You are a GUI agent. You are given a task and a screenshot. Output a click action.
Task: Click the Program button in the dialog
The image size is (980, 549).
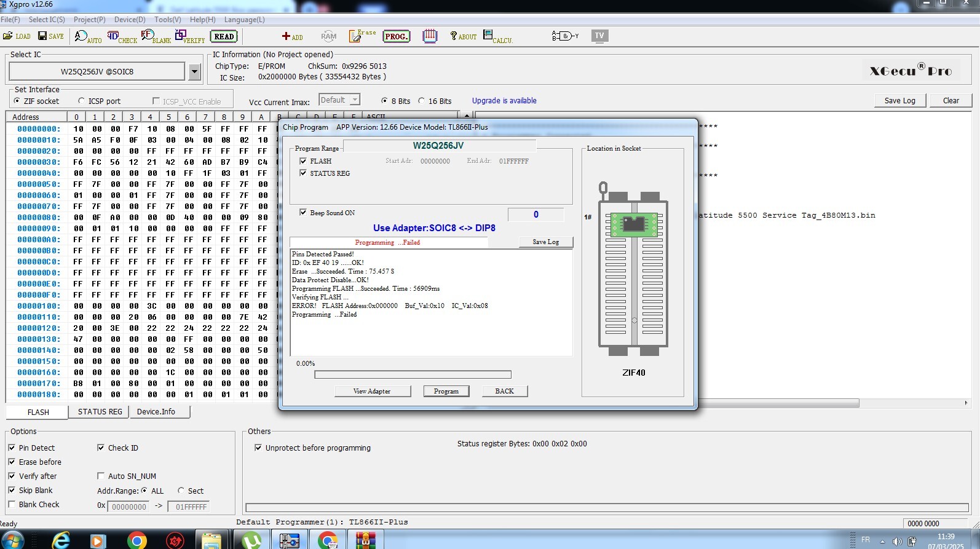(446, 391)
